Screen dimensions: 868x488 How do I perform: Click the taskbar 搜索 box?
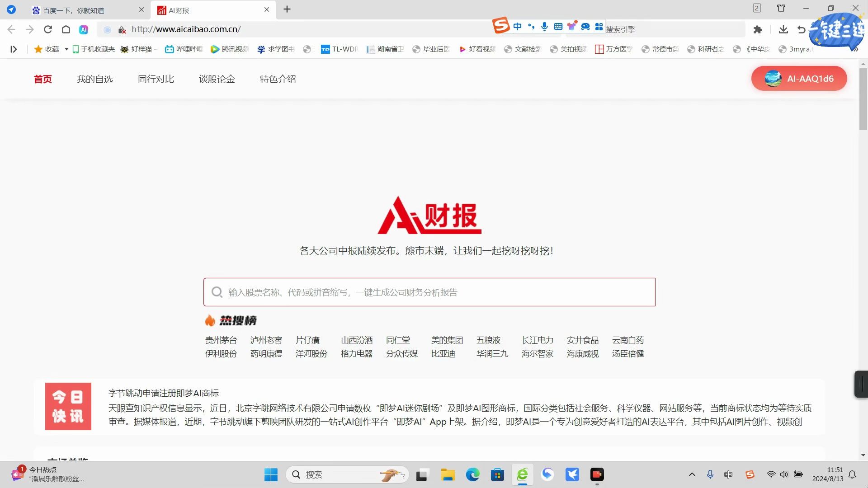click(347, 475)
